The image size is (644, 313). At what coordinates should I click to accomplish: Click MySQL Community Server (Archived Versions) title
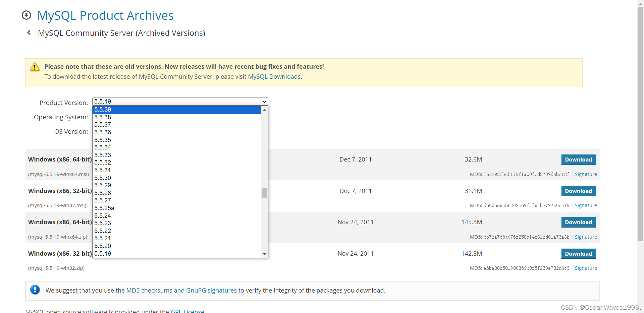(121, 33)
